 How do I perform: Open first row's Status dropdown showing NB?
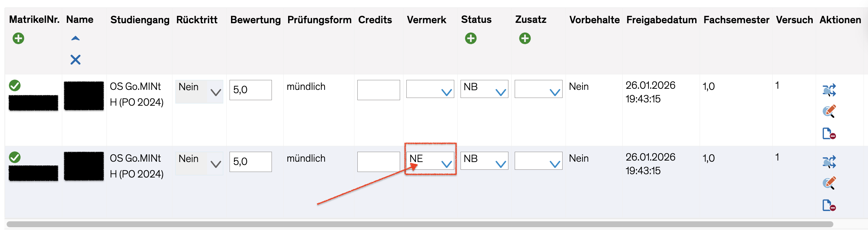[484, 89]
